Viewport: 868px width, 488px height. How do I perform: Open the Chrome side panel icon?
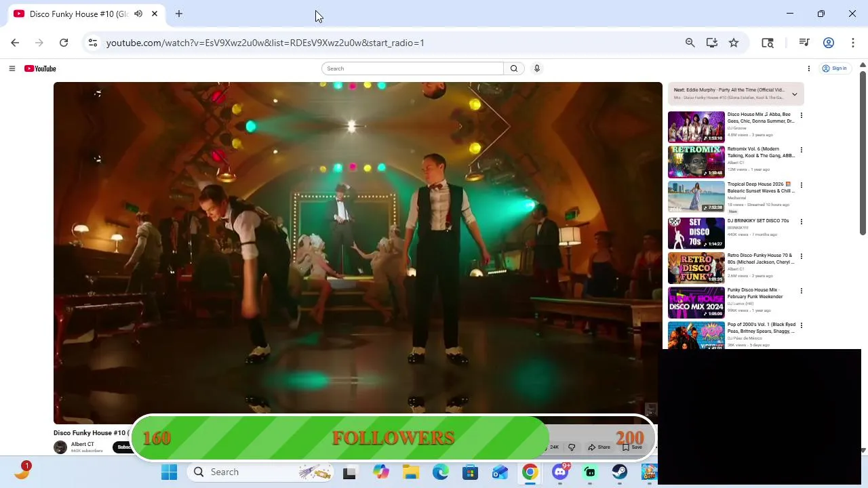768,43
